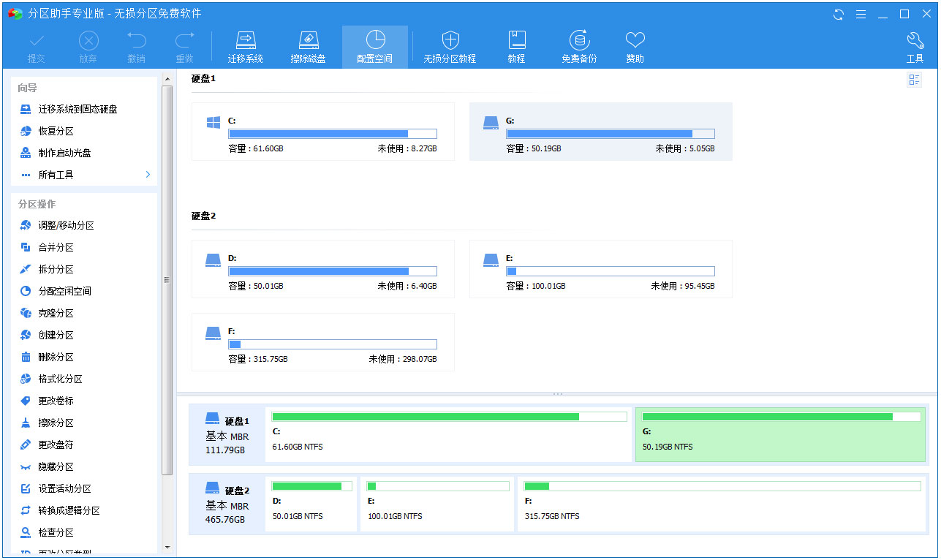
Task: Click 迁移系统到固态硬盘 wizard link
Action: (x=78, y=109)
